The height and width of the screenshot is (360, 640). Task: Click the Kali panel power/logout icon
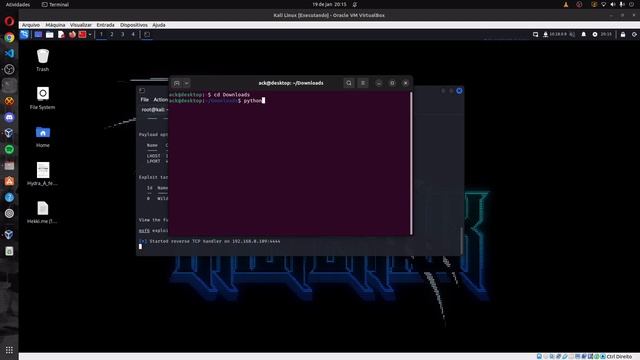[x=634, y=35]
